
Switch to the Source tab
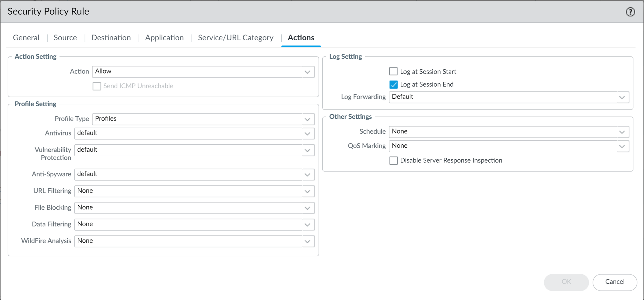click(65, 38)
